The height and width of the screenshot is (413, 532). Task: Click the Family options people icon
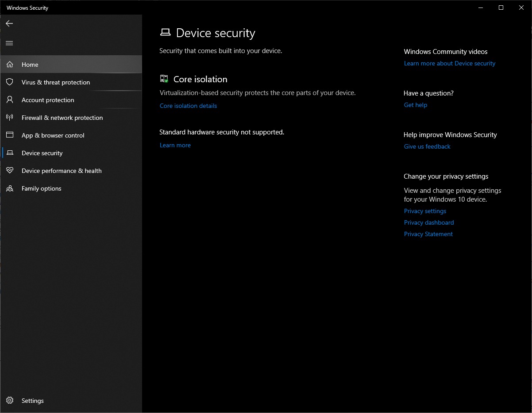(x=10, y=188)
